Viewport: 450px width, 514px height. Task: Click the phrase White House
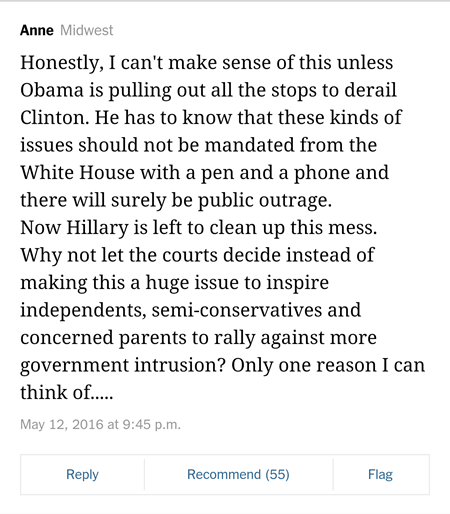coord(77,173)
